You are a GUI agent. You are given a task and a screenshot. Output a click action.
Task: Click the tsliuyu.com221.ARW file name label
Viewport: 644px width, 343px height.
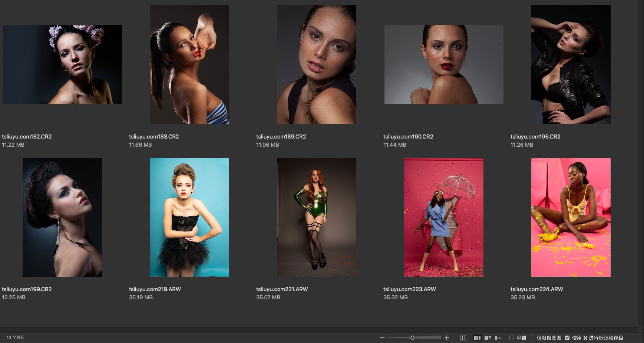click(282, 289)
